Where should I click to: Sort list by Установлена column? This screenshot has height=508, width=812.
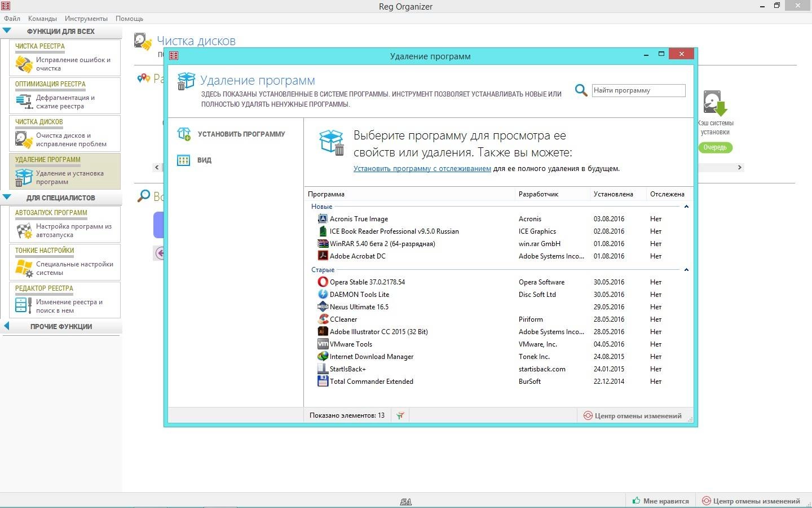pyautogui.click(x=618, y=194)
